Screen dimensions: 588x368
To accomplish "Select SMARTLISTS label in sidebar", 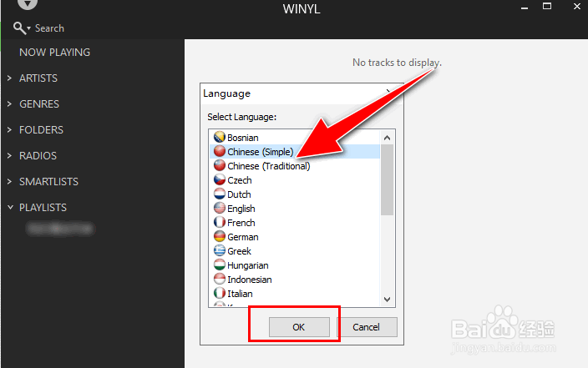I will (x=48, y=181).
